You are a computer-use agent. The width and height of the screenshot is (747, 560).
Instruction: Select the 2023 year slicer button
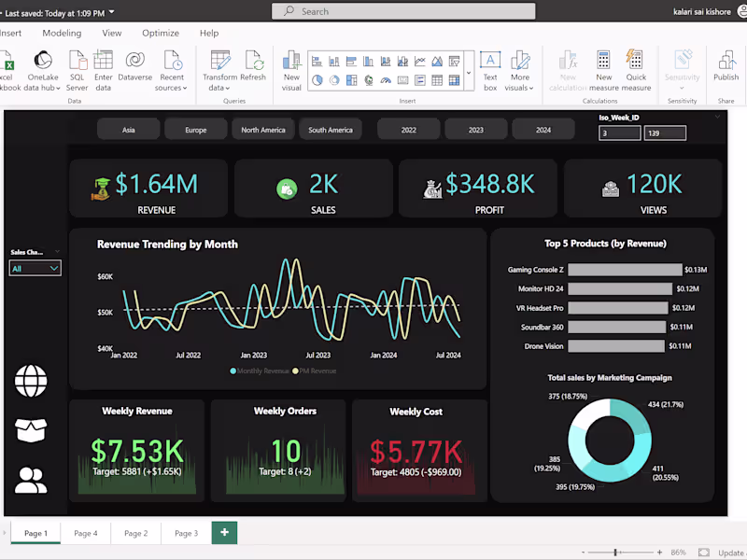(476, 130)
